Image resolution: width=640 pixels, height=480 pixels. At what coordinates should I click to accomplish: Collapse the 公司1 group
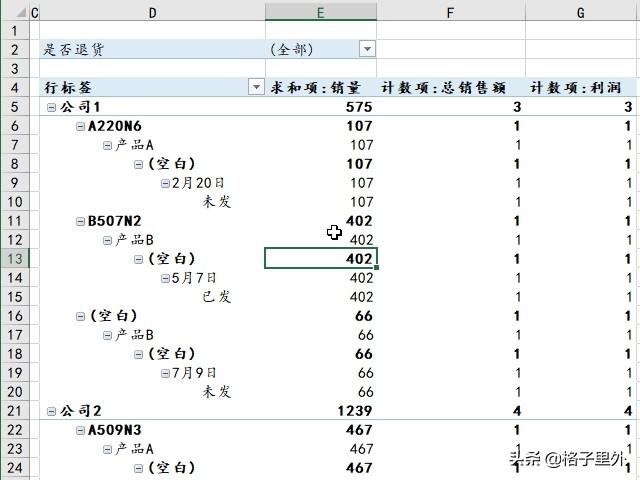pos(52,107)
